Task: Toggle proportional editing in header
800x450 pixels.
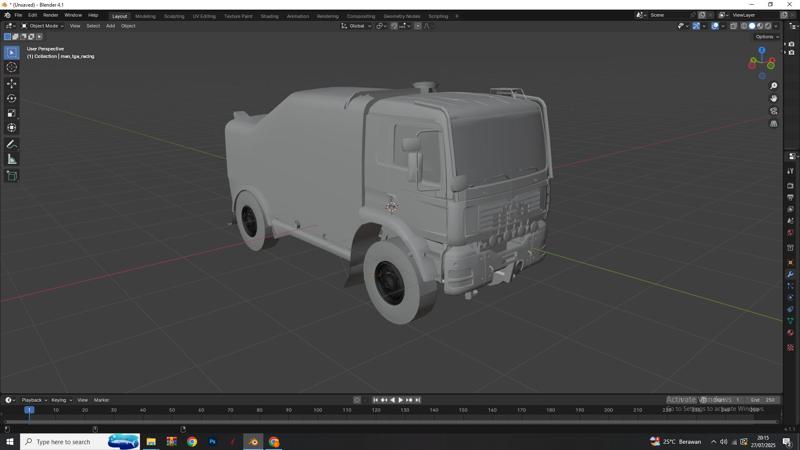Action: pyautogui.click(x=417, y=26)
